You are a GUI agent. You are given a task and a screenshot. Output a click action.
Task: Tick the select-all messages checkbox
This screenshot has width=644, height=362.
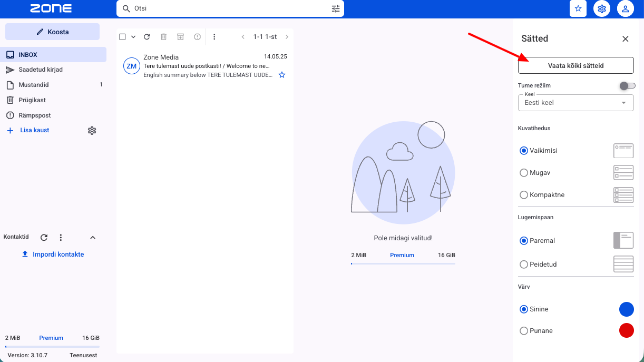122,37
